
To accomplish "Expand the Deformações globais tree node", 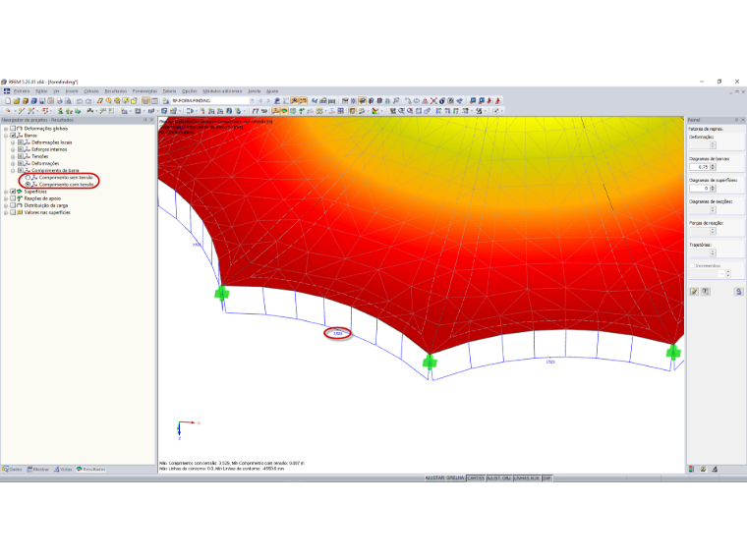I will pos(6,129).
